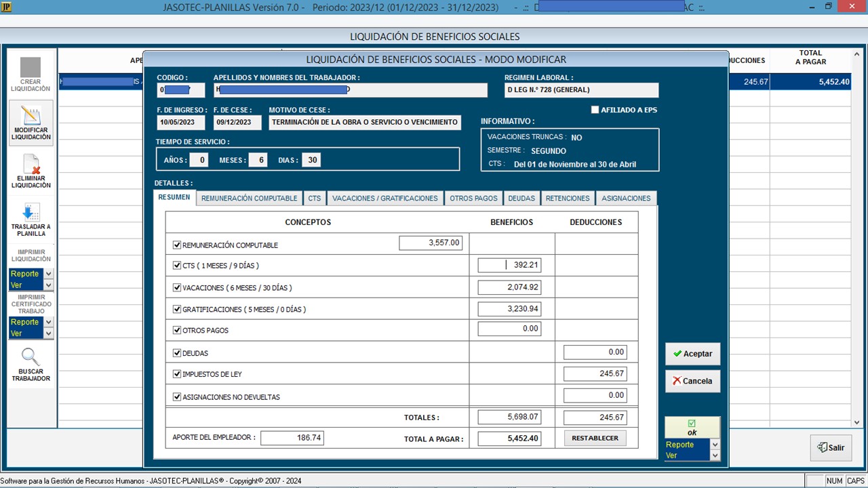The image size is (868, 488).
Task: Switch to the Otros Pagos tab
Action: click(x=473, y=199)
